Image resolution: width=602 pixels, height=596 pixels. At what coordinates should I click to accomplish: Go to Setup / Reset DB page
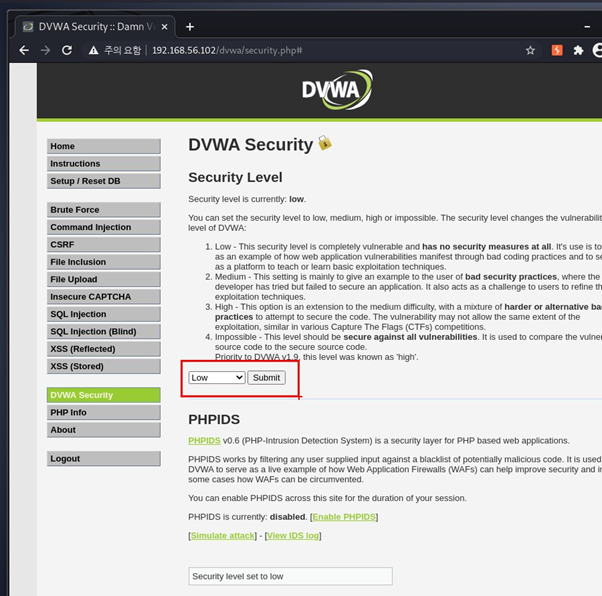tap(104, 181)
